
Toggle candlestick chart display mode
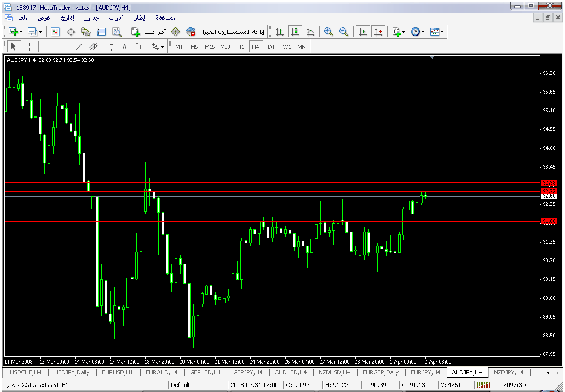(x=295, y=32)
